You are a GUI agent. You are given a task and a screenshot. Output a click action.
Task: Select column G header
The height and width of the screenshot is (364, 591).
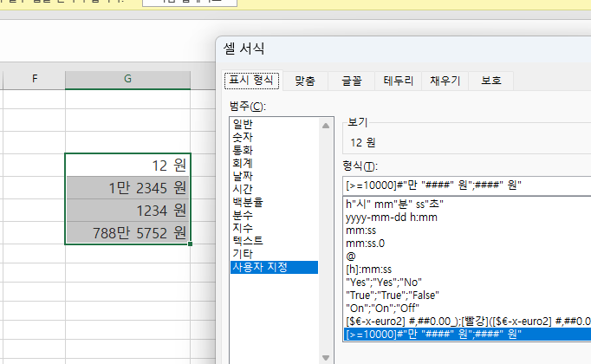(x=127, y=79)
